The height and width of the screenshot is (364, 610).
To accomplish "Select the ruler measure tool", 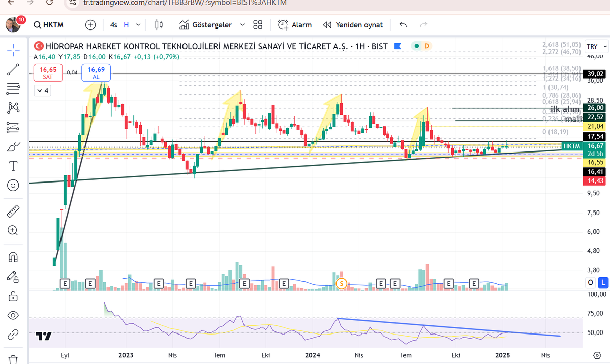I will 13,211.
